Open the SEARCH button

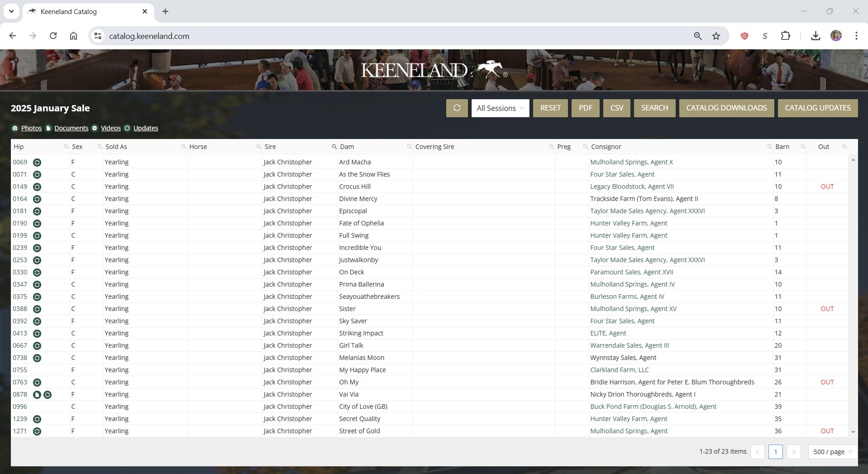tap(654, 108)
